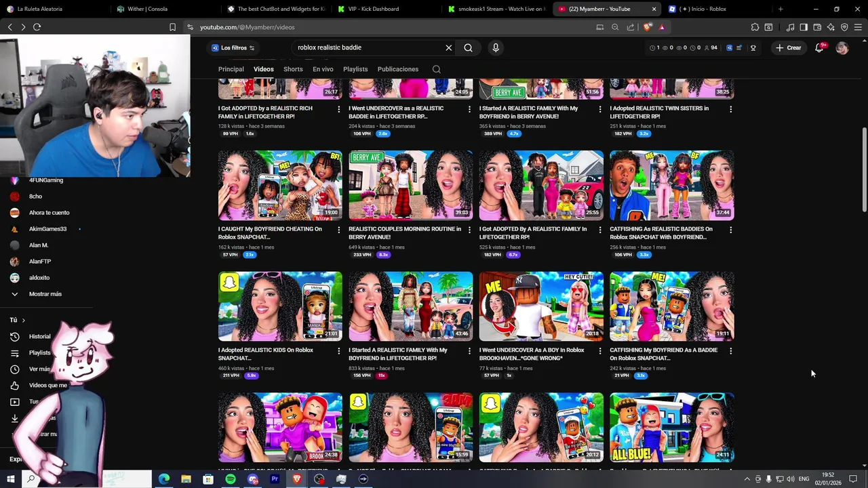Open the Los filtros dropdown
Screen dimensions: 868x488
coord(233,47)
